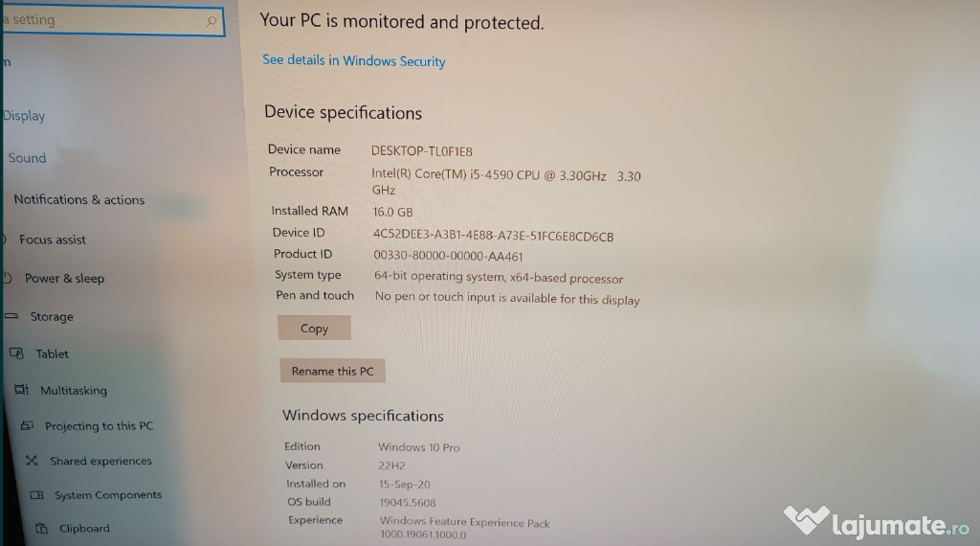Go to Sound settings
The height and width of the screenshot is (546, 980).
tap(27, 158)
